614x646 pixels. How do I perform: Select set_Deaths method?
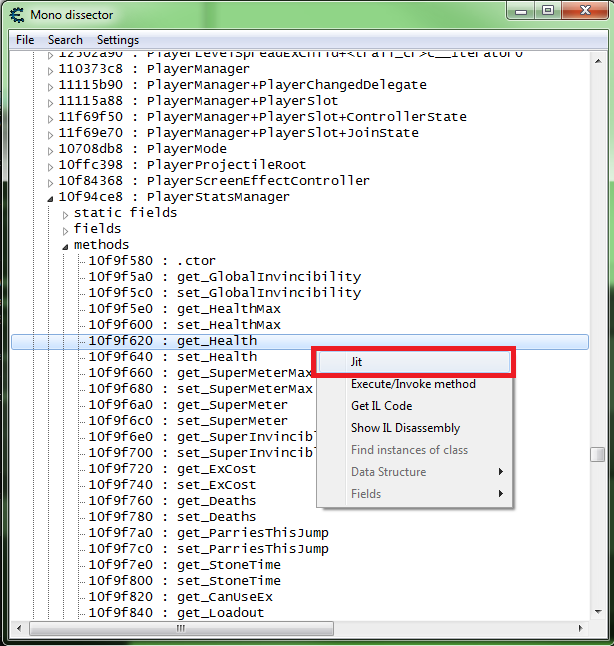pyautogui.click(x=172, y=517)
